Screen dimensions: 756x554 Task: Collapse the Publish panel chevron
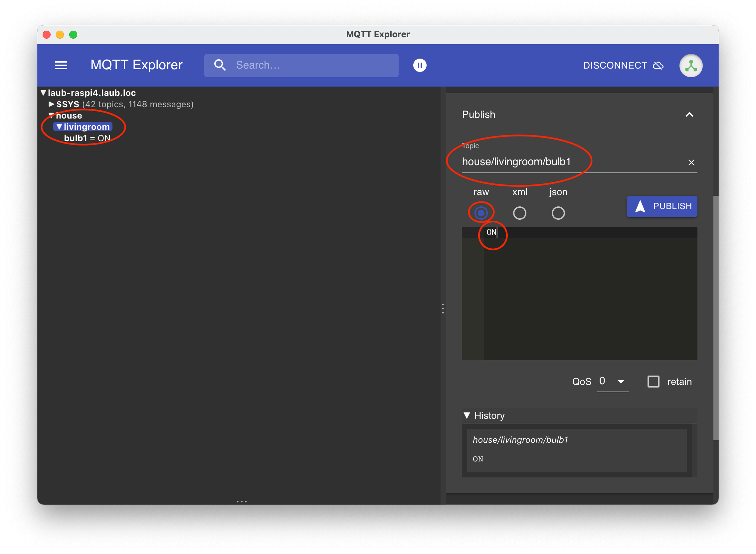tap(689, 115)
